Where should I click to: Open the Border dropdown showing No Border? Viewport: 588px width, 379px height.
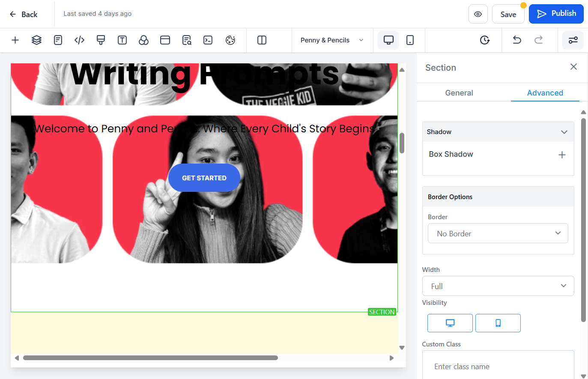click(498, 233)
